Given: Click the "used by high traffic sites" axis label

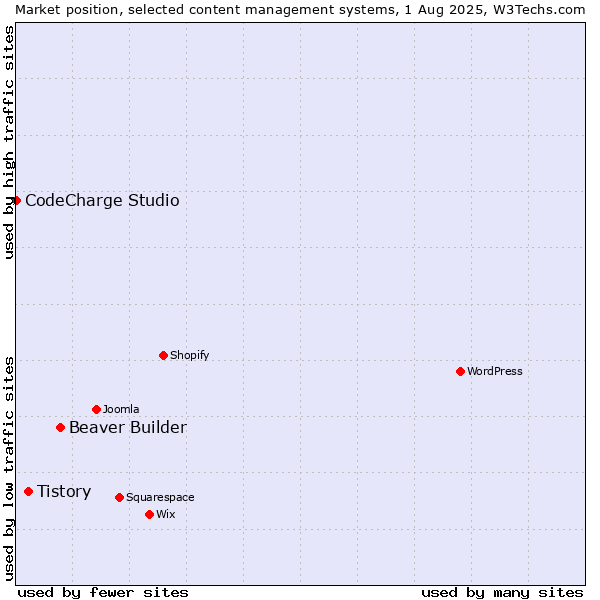Looking at the screenshot, I should 8,142.
